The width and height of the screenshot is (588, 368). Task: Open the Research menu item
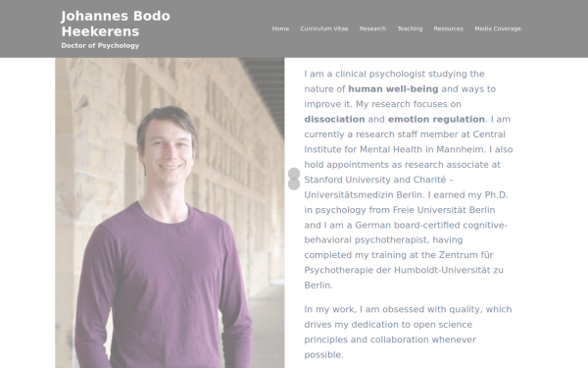click(372, 28)
